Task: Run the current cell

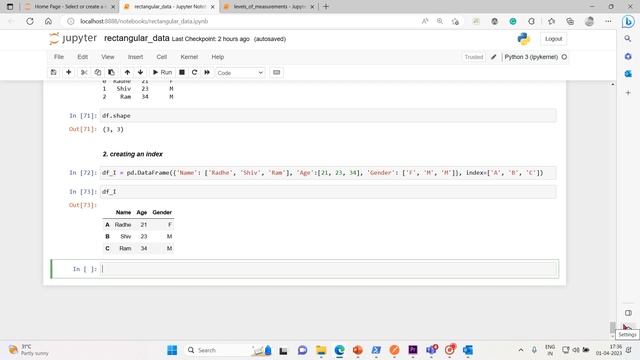Action: click(x=162, y=72)
